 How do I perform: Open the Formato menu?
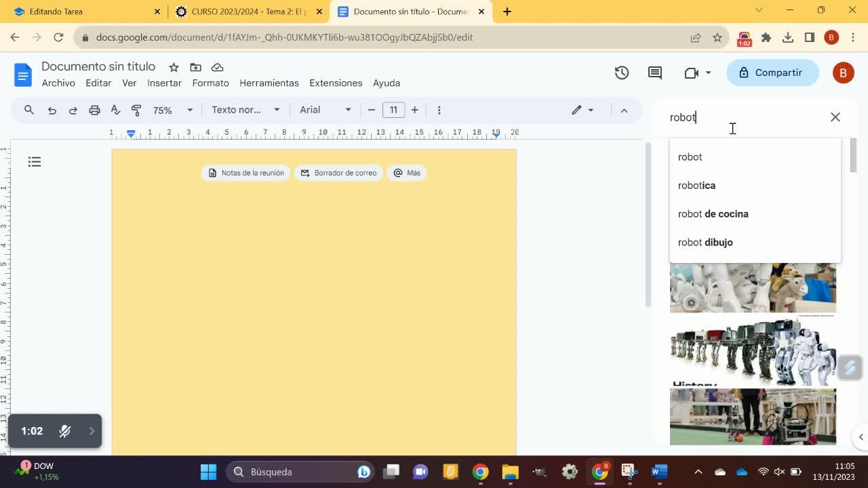click(x=210, y=83)
